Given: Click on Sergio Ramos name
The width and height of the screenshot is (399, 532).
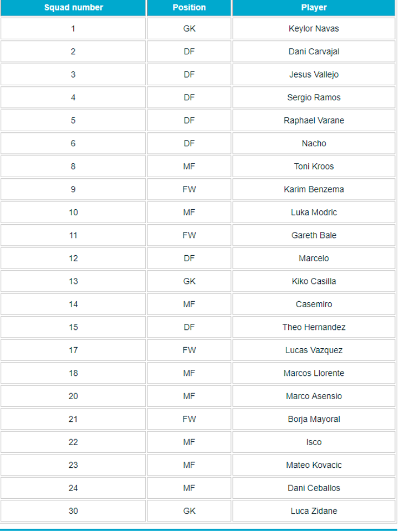Looking at the screenshot, I should (x=314, y=97).
